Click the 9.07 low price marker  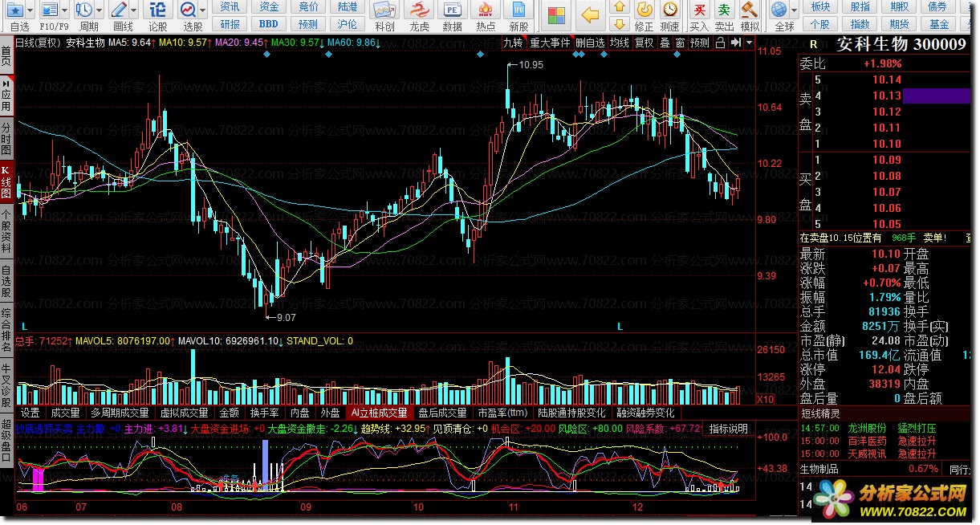(286, 317)
